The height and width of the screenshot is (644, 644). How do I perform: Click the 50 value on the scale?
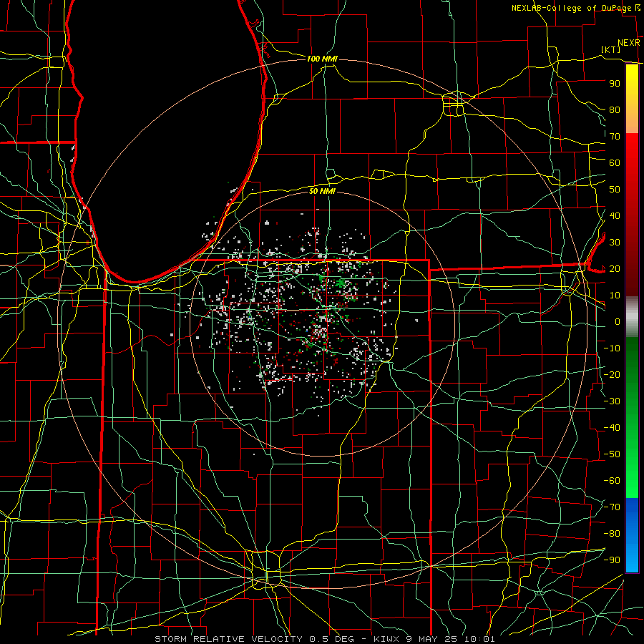coord(615,190)
